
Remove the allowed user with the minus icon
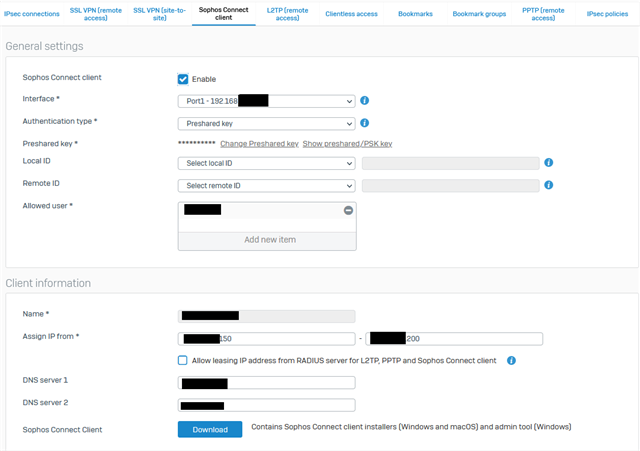point(348,210)
